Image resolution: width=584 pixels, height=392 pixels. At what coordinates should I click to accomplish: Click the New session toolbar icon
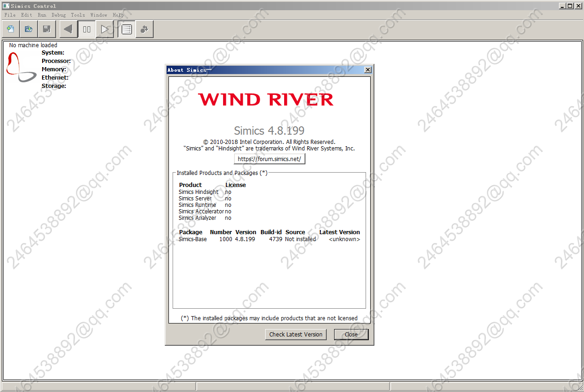click(11, 29)
